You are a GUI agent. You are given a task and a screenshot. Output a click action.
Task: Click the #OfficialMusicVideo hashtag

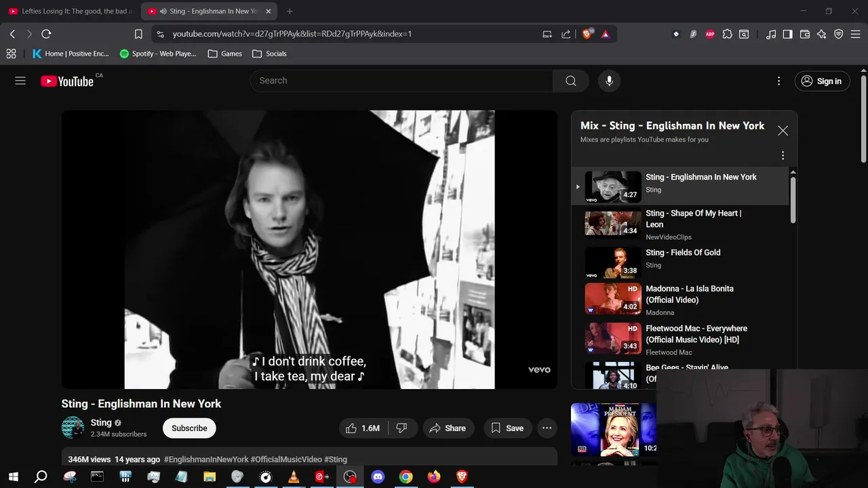(x=286, y=459)
